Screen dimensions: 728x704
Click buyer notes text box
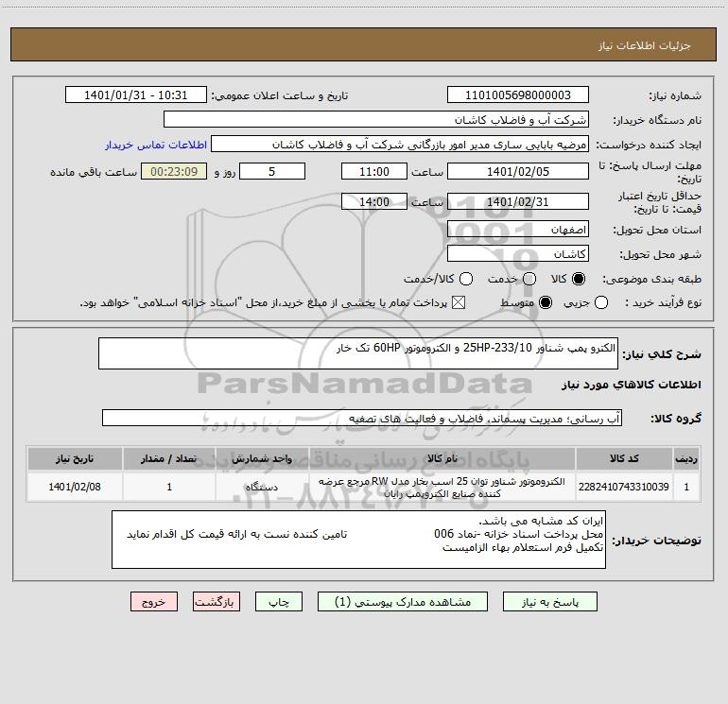click(358, 540)
